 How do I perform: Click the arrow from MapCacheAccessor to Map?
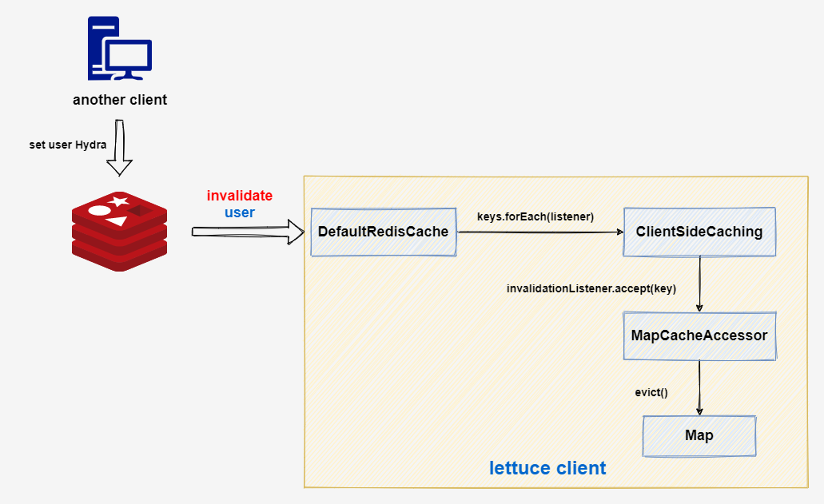coord(699,387)
